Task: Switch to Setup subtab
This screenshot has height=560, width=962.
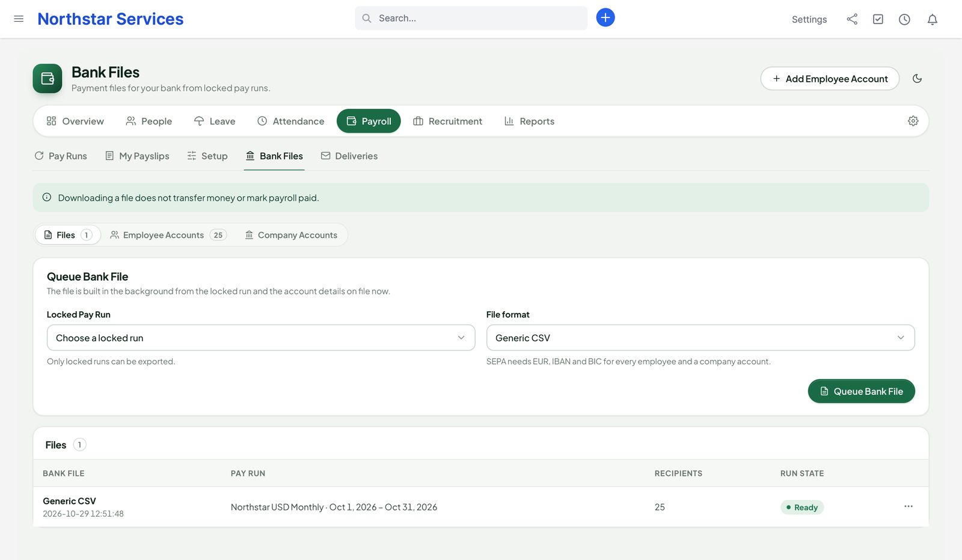Action: 207,156
